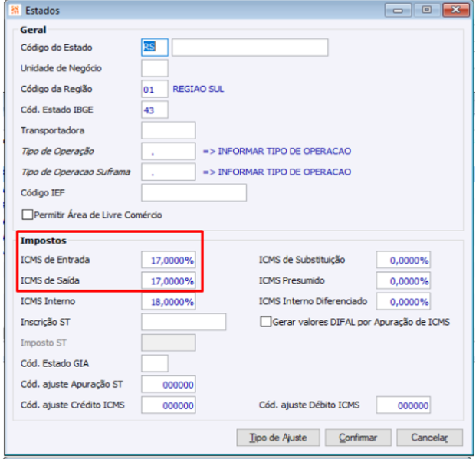This screenshot has width=476, height=459.
Task: Click the ICMS de Substituição percentage field
Action: [x=403, y=260]
